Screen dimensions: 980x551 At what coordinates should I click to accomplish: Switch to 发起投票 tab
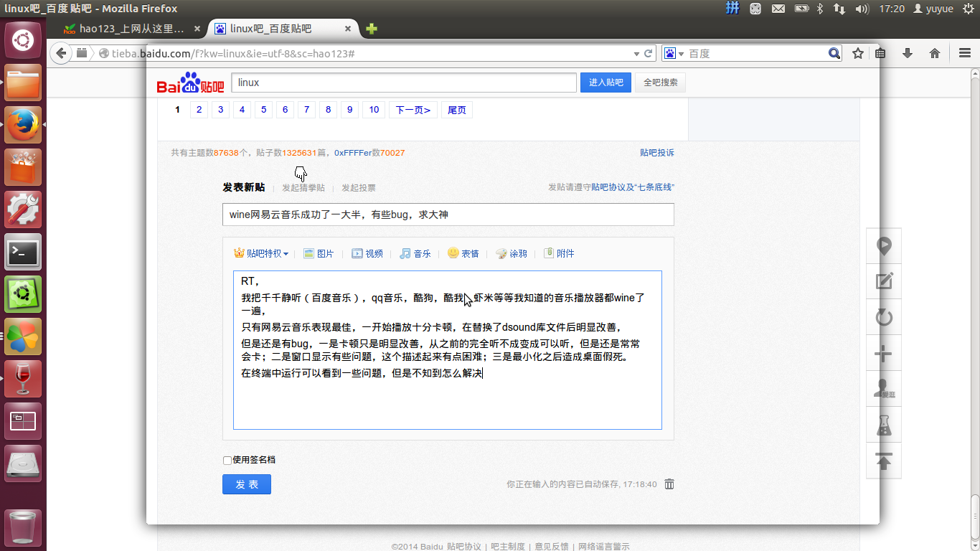point(358,188)
